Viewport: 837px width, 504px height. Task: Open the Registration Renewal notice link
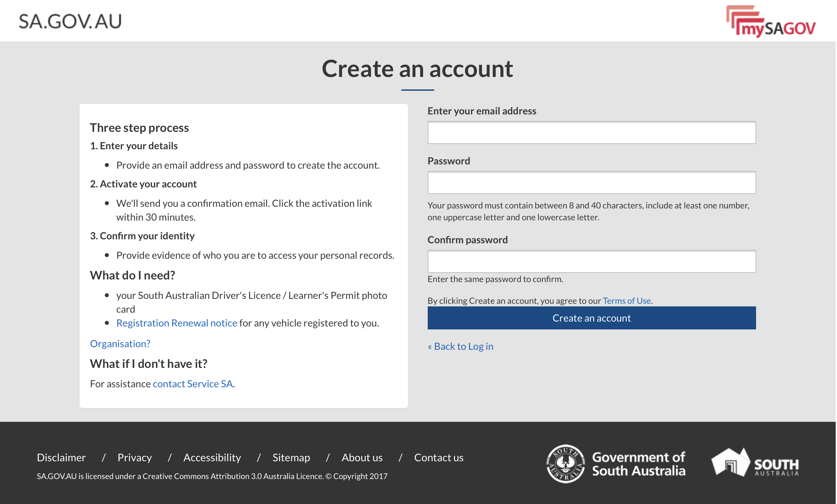coord(177,323)
